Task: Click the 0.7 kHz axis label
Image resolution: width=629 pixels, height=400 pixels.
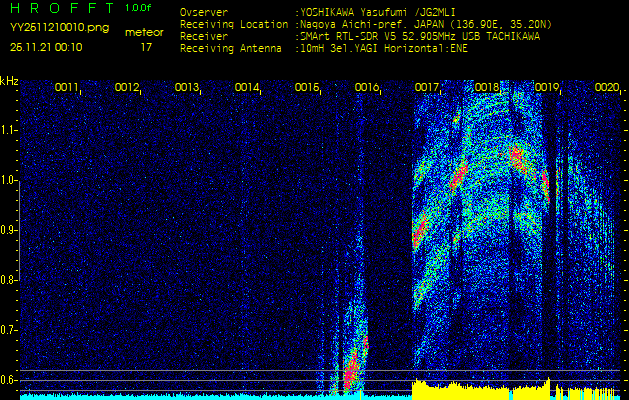Action: click(x=7, y=330)
